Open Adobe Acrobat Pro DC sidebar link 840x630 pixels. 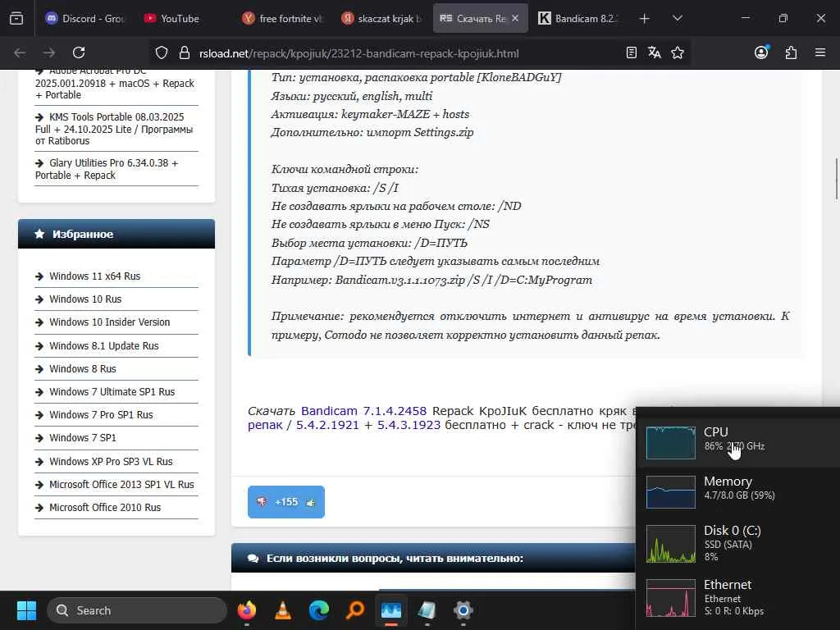point(115,83)
